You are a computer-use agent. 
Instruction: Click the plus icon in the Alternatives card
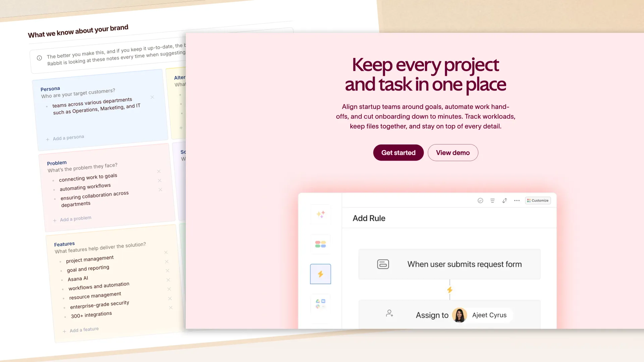pos(181,128)
